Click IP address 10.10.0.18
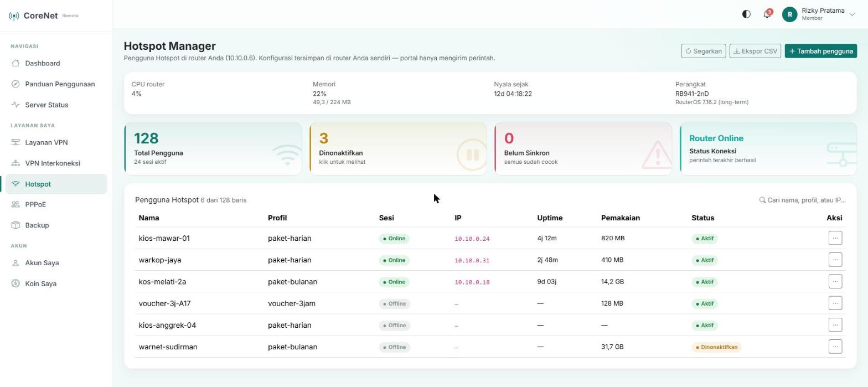 [472, 282]
